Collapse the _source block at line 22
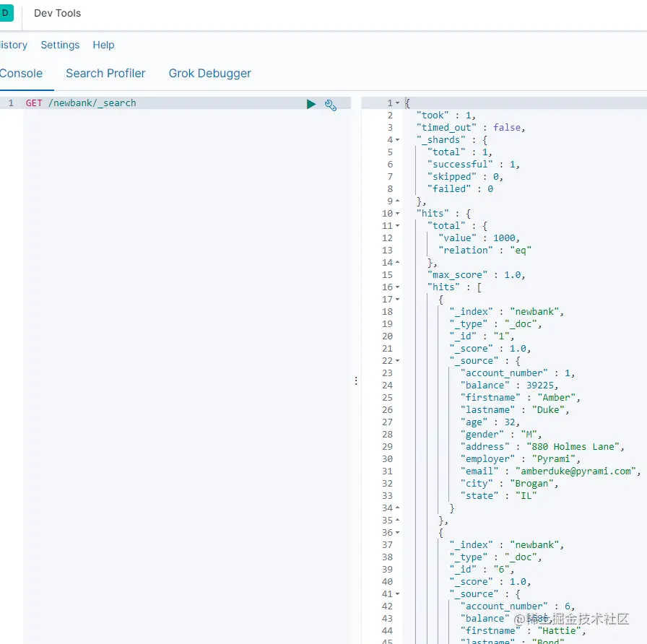The width and height of the screenshot is (647, 644). 397,360
